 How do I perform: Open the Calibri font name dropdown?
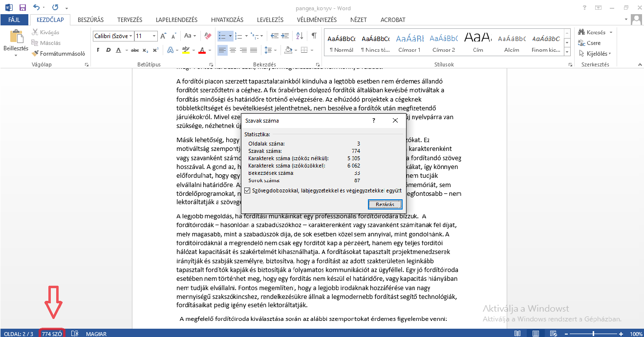click(x=130, y=36)
